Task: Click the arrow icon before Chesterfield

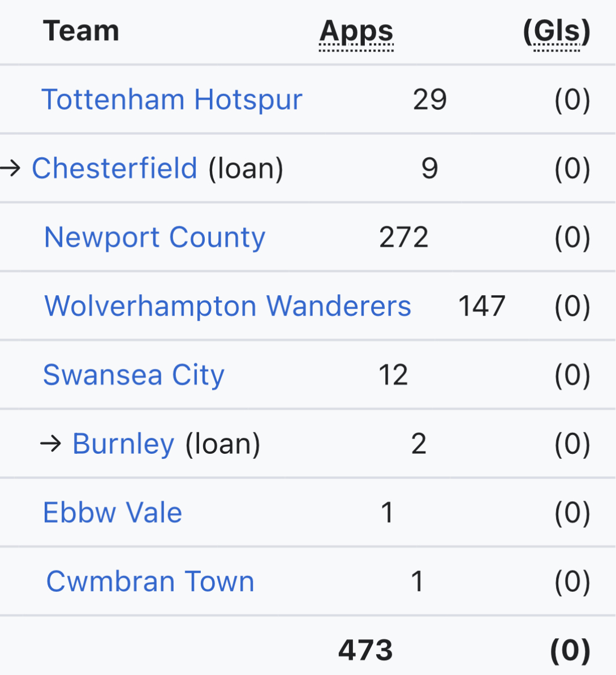Action: pyautogui.click(x=11, y=168)
